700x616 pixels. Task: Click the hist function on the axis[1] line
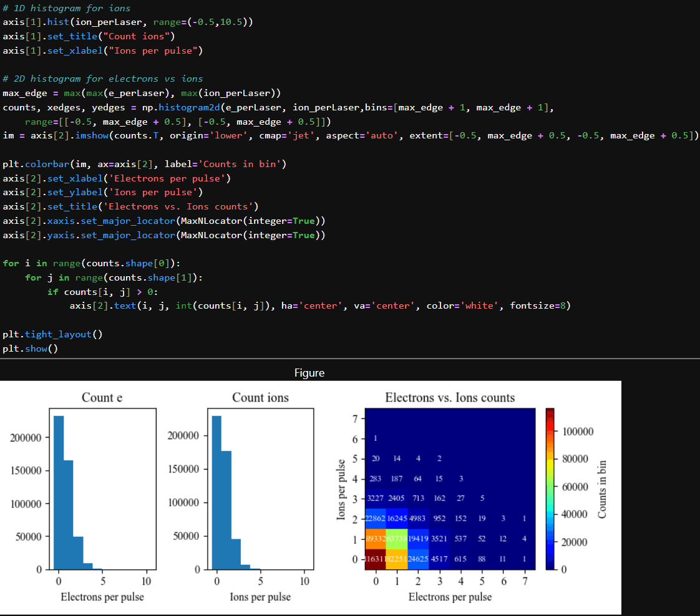57,22
